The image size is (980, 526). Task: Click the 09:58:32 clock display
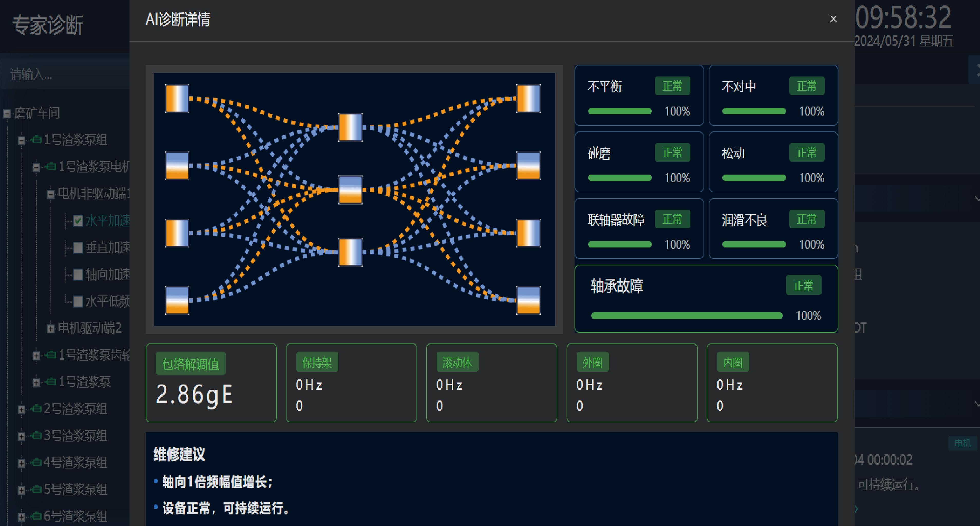[x=903, y=17]
